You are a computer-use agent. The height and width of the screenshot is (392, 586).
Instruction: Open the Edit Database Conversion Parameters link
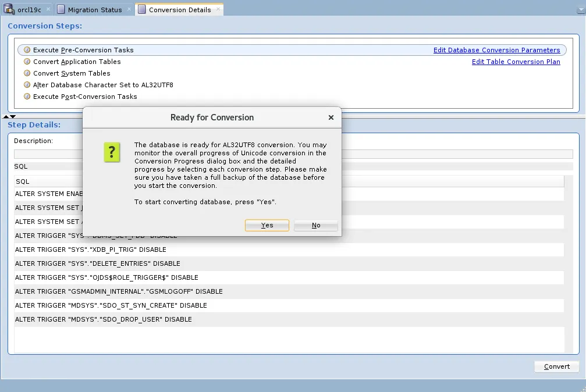(496, 50)
